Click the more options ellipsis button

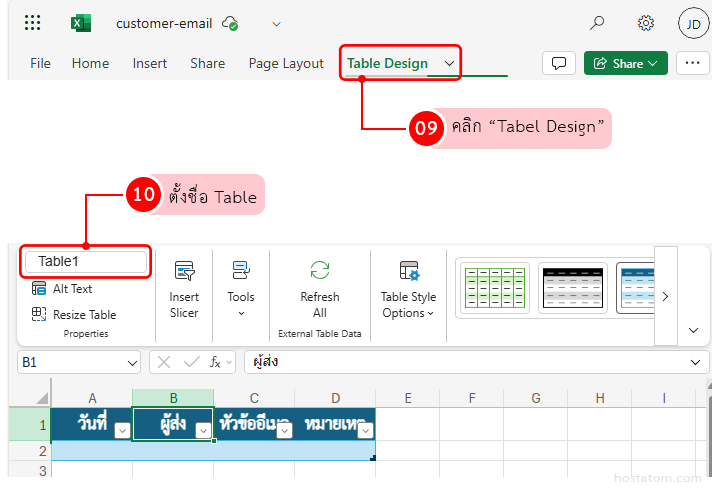click(x=693, y=63)
